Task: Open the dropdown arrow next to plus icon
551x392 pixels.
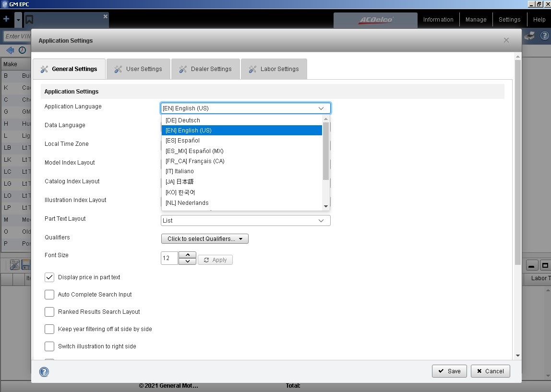Action: pyautogui.click(x=18, y=20)
